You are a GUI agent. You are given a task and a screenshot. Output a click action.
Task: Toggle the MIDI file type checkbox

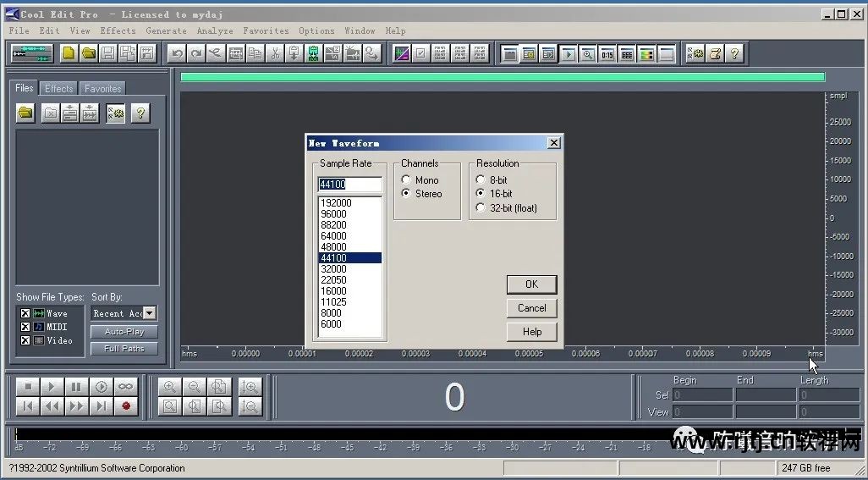point(25,327)
